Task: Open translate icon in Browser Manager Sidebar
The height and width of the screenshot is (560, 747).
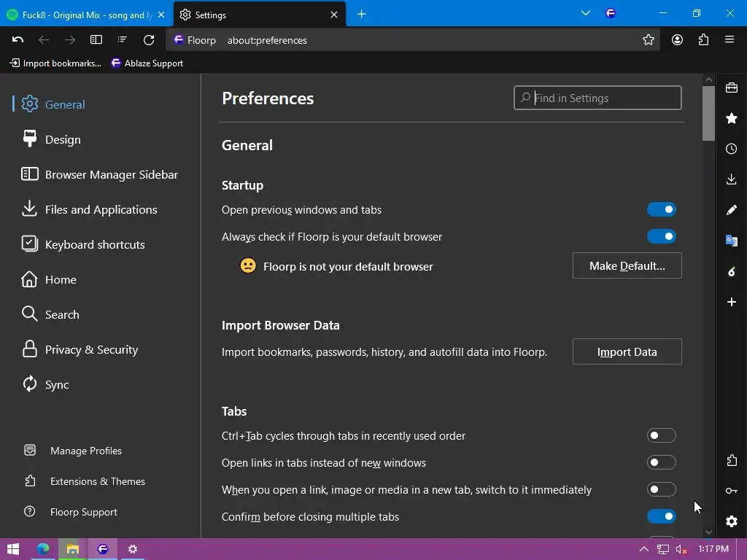Action: point(731,241)
